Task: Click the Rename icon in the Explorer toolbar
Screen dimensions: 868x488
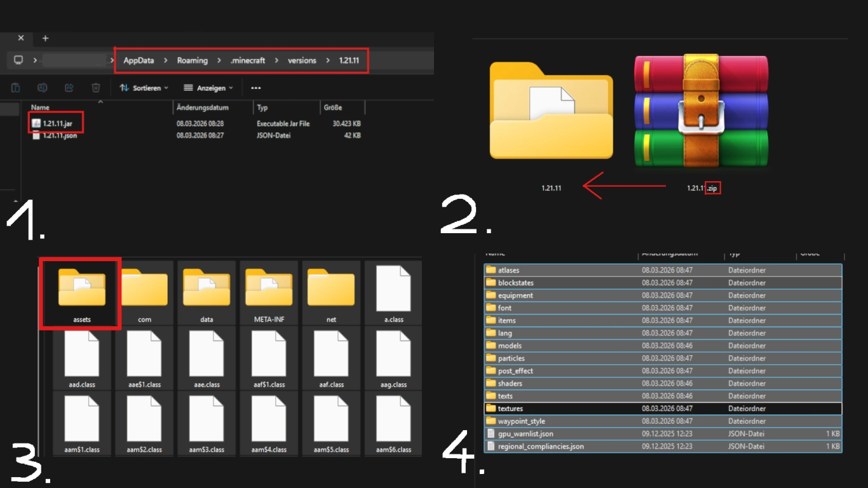Action: tap(42, 88)
